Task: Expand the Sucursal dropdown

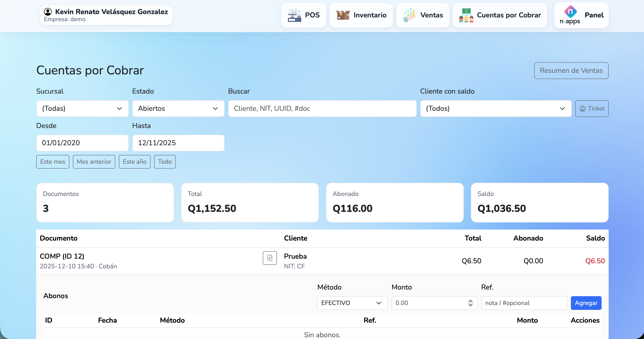Action: coord(82,108)
